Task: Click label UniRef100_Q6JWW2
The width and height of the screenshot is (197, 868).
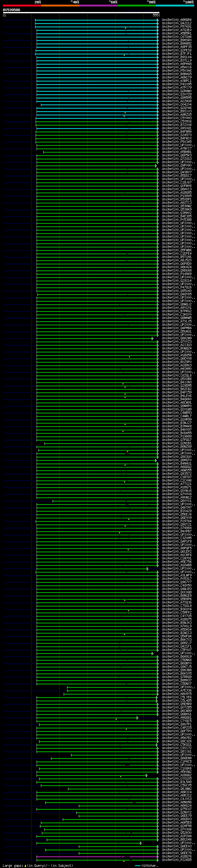Action: [177, 789]
